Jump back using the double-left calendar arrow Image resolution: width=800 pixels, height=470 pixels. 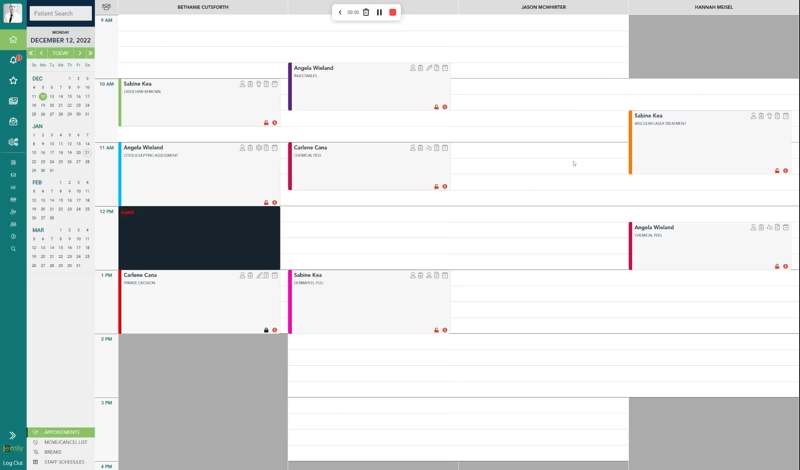pos(31,53)
